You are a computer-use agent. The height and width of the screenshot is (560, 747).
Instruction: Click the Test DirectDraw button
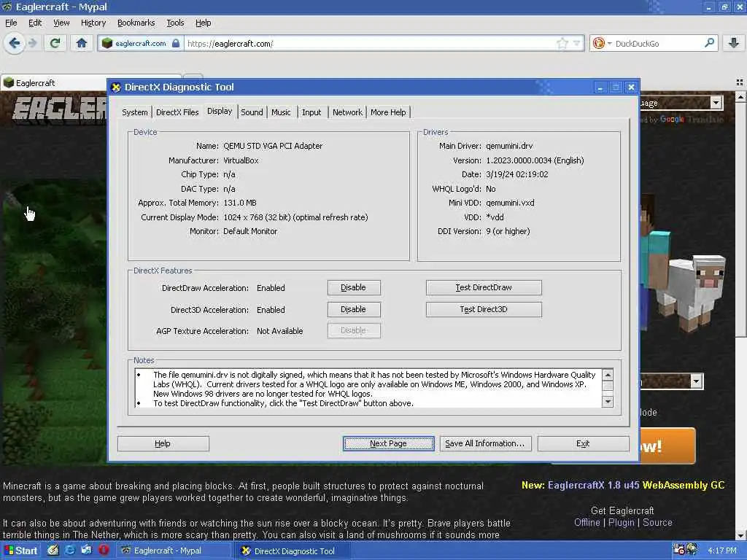(484, 287)
